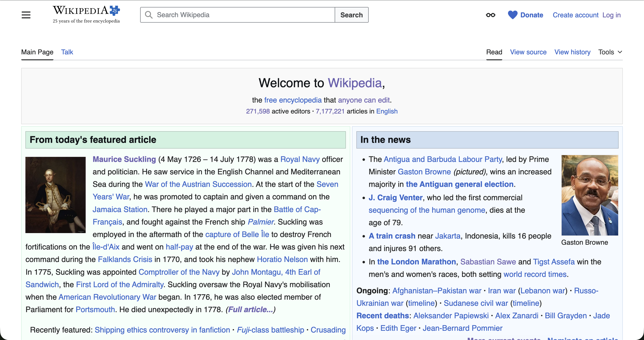Open the Alex Zanardi link

[x=516, y=316]
